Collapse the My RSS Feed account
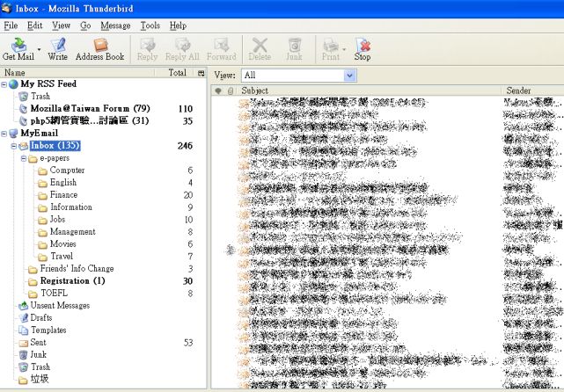The image size is (564, 392). [4, 84]
